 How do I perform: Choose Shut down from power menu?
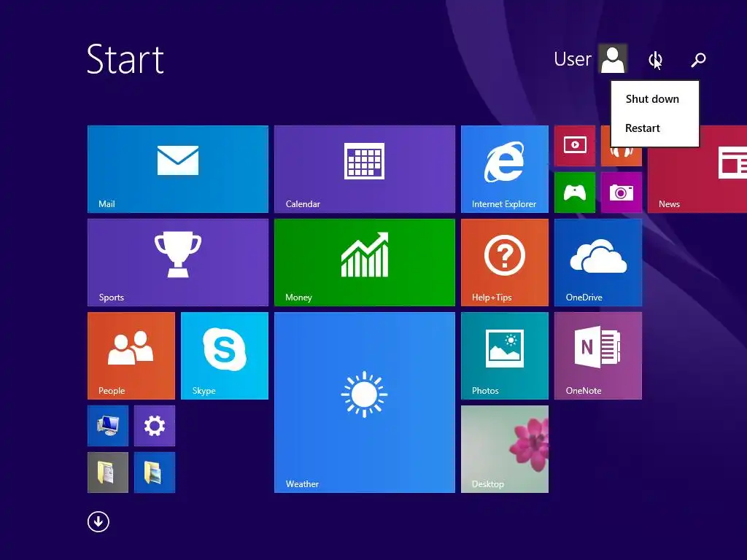pos(652,99)
